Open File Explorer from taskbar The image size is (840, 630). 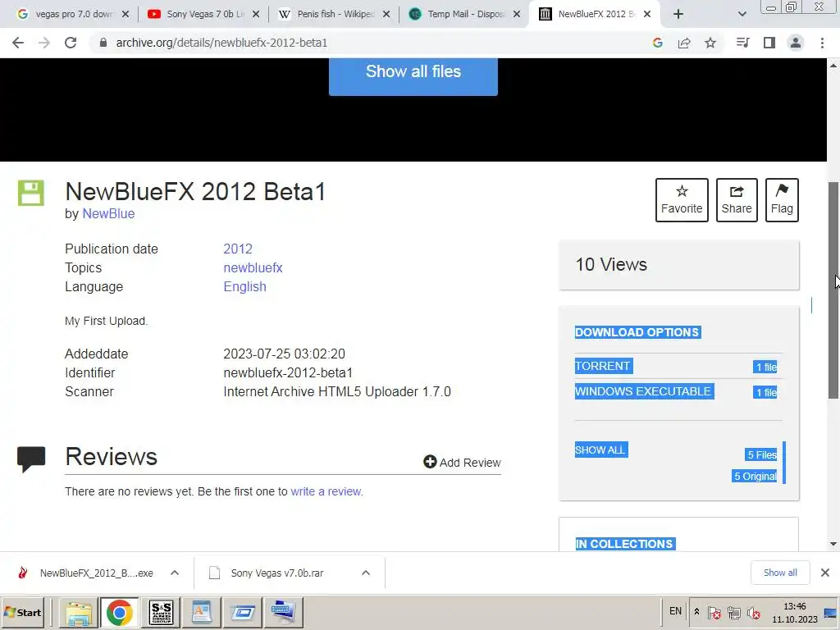pos(78,612)
